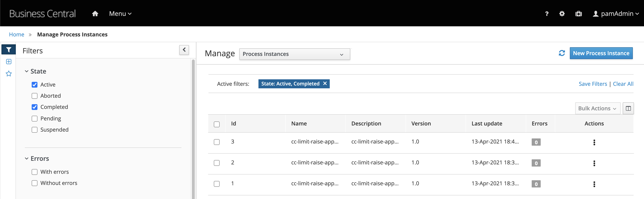Select all rows with header checkbox

coord(217,124)
